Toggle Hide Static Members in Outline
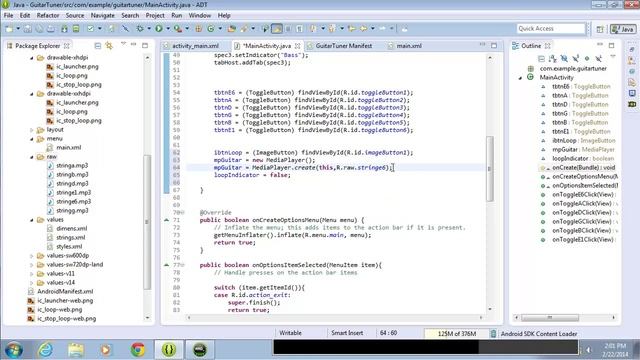This screenshot has height=360, width=640. click(576, 59)
